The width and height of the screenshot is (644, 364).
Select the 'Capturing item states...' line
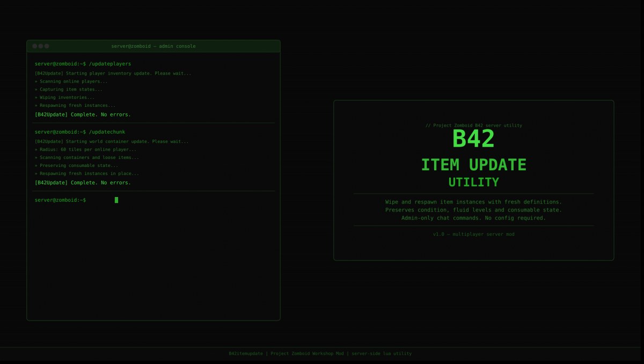pos(69,89)
